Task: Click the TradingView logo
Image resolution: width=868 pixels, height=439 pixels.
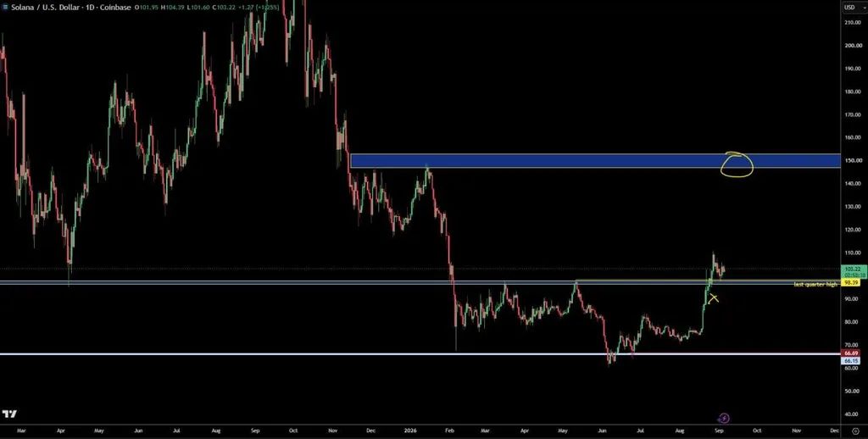Action: (x=9, y=414)
